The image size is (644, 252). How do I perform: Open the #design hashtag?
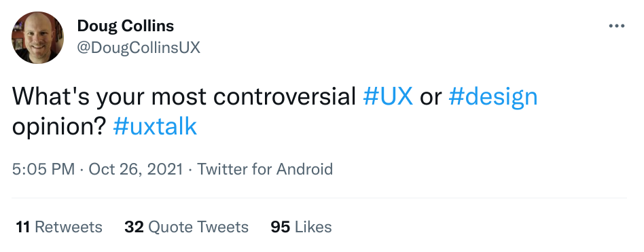pyautogui.click(x=493, y=98)
